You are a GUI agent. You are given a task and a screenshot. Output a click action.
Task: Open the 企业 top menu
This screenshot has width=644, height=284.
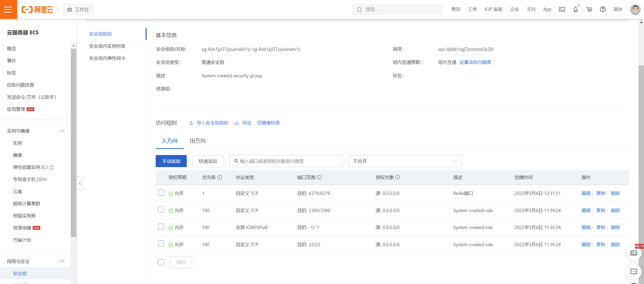point(515,9)
